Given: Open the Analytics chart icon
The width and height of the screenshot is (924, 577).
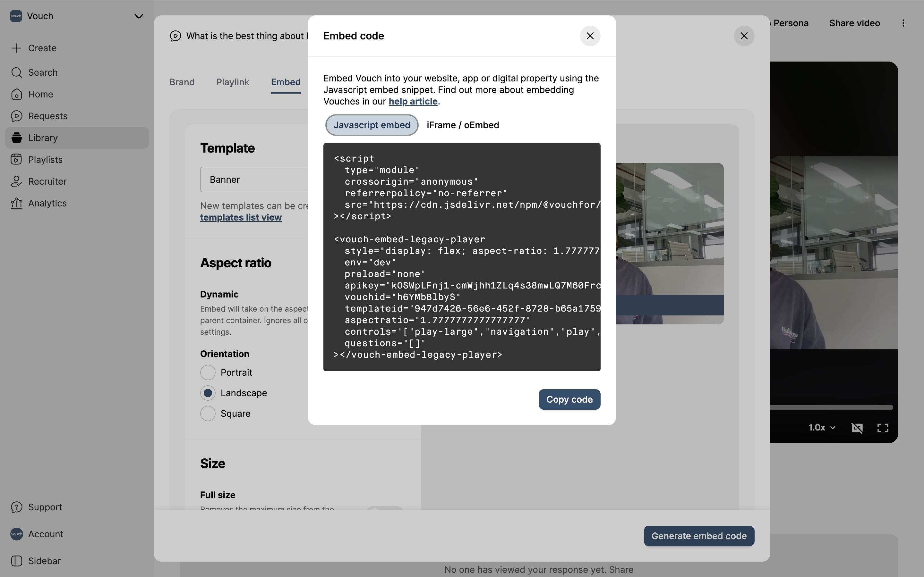Looking at the screenshot, I should tap(16, 204).
